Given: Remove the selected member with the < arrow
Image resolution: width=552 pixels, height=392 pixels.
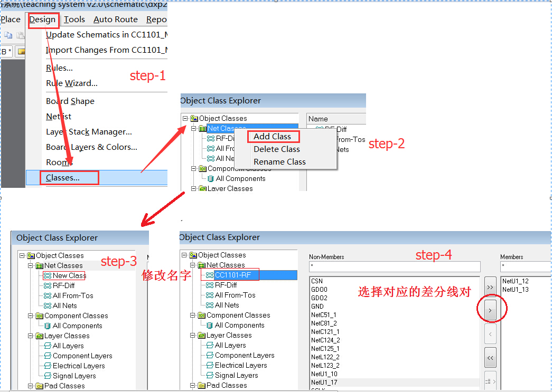Looking at the screenshot, I should [x=490, y=334].
